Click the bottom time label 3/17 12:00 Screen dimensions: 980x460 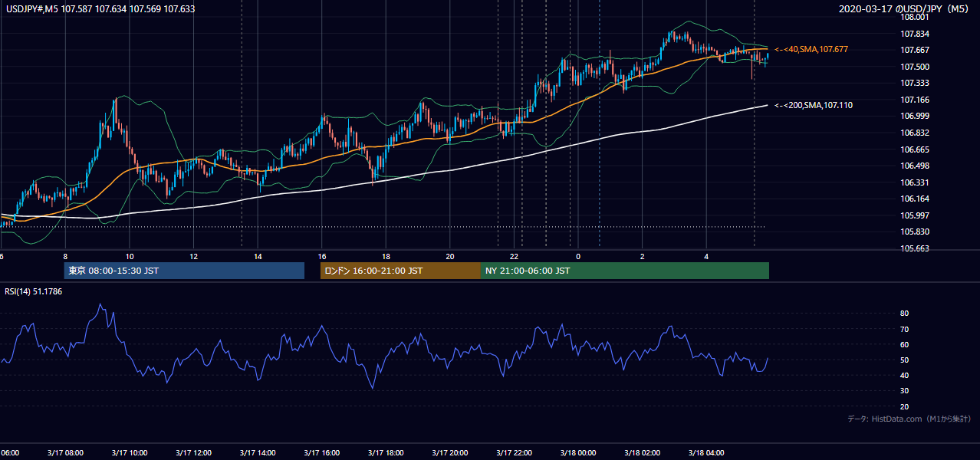193,452
